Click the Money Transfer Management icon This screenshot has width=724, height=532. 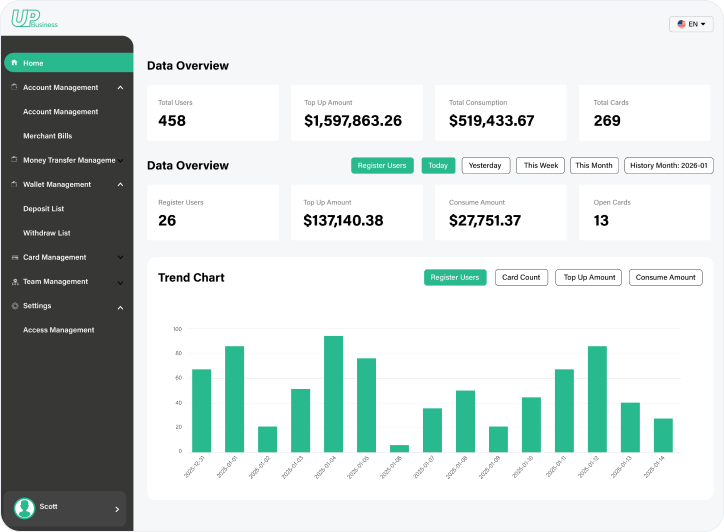click(x=14, y=160)
